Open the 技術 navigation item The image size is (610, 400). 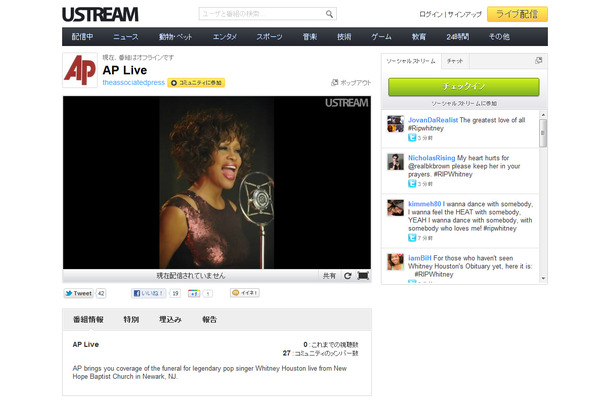click(x=344, y=37)
